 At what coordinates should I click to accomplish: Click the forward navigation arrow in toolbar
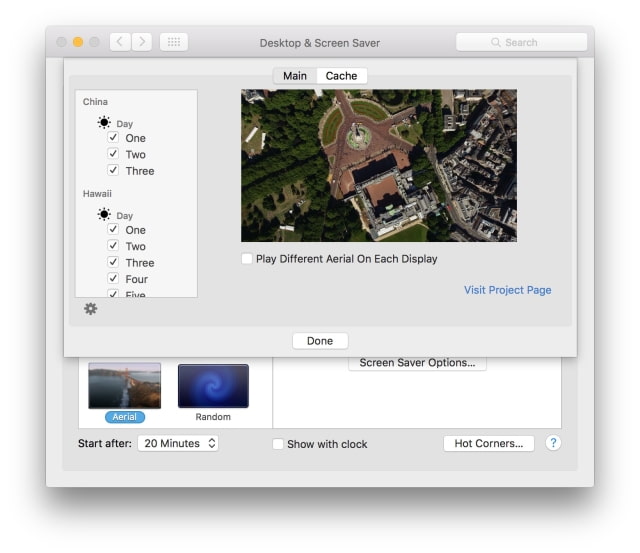click(142, 42)
